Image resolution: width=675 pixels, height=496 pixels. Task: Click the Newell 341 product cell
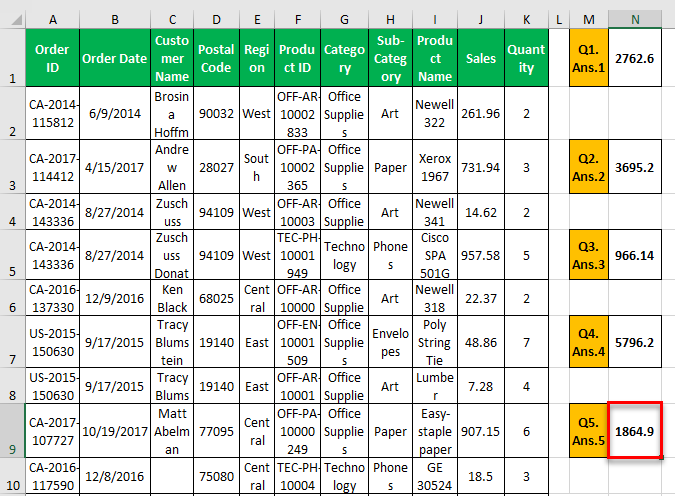[435, 212]
